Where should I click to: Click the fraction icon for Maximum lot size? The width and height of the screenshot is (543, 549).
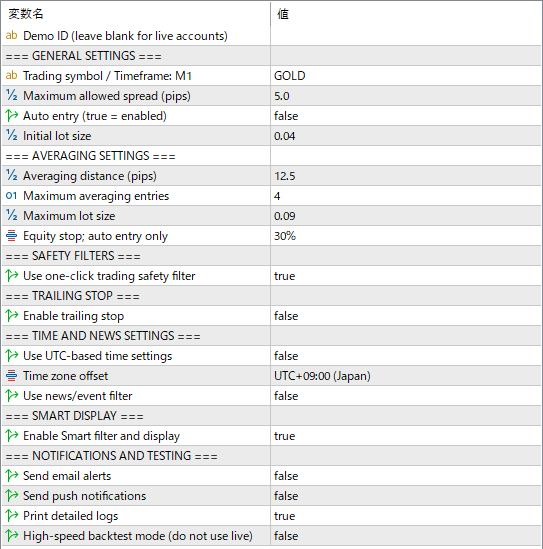(x=12, y=215)
